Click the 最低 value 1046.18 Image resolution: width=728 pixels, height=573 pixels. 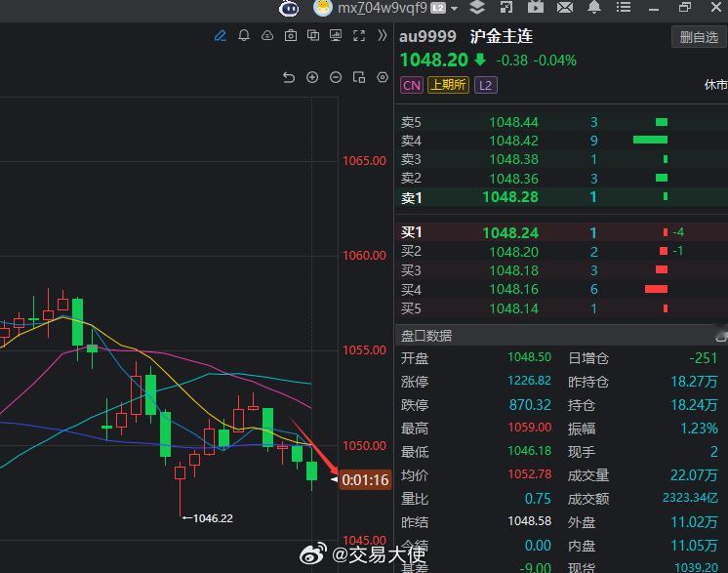pos(529,451)
